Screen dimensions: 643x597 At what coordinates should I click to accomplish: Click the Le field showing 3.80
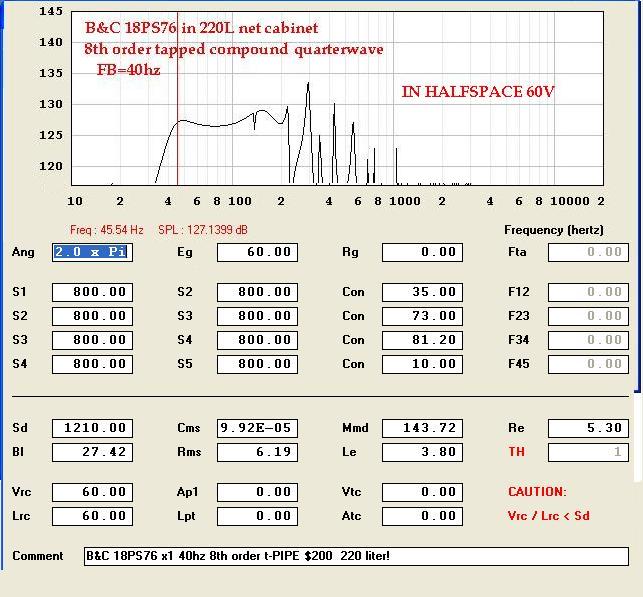pos(422,452)
